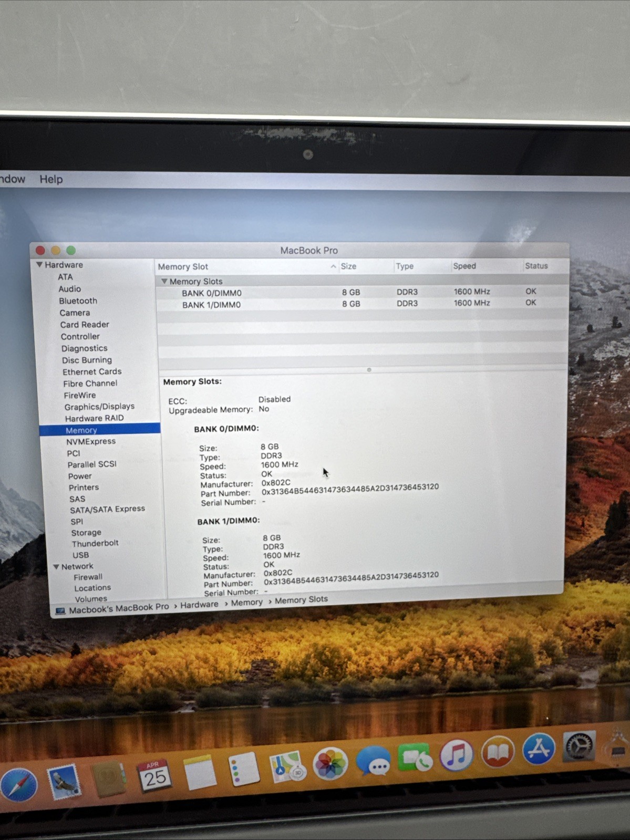Viewport: 630px width, 840px height.
Task: Select Graphics/Displays in the sidebar
Action: [99, 407]
